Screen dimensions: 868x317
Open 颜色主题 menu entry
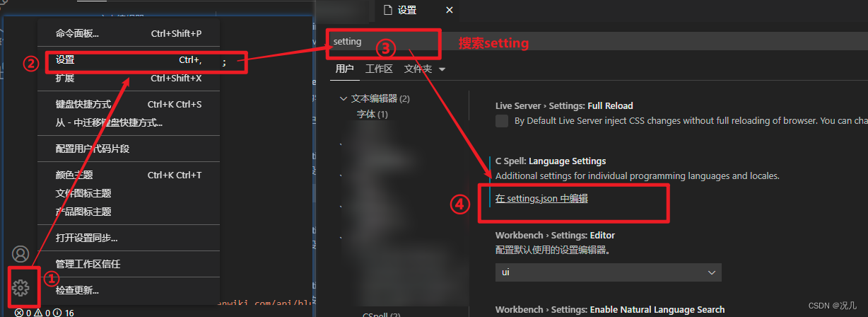[x=129, y=175]
